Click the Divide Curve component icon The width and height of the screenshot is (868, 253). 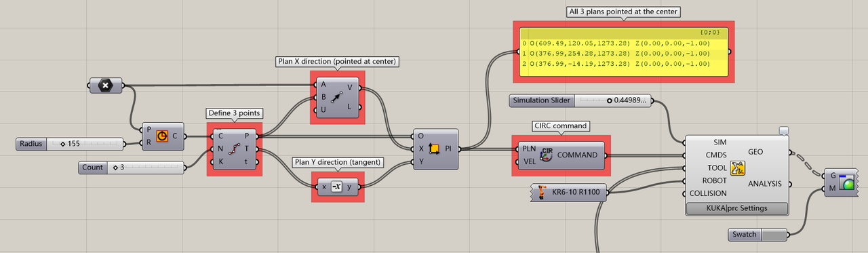pos(235,149)
